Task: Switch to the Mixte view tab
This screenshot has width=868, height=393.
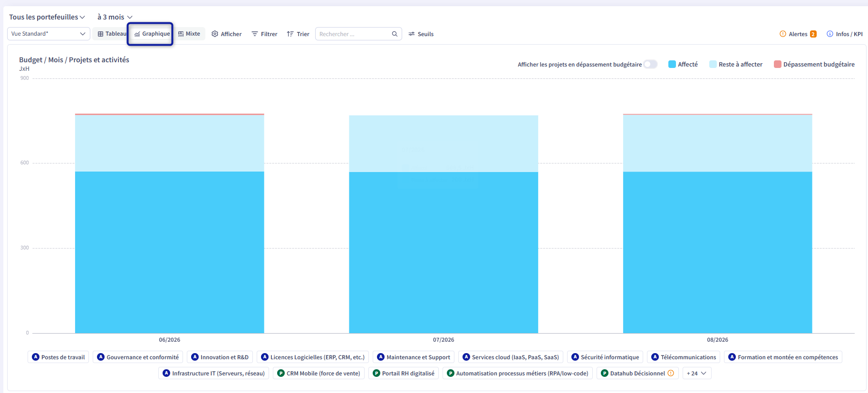Action: point(189,34)
